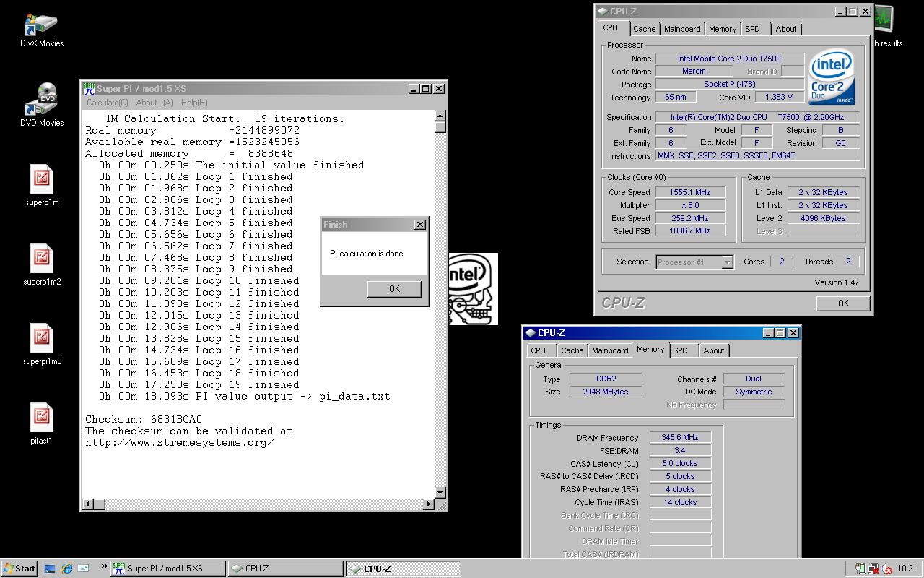This screenshot has width=924, height=578.
Task: Click the Intel Core 2 Duo logo
Action: point(832,77)
